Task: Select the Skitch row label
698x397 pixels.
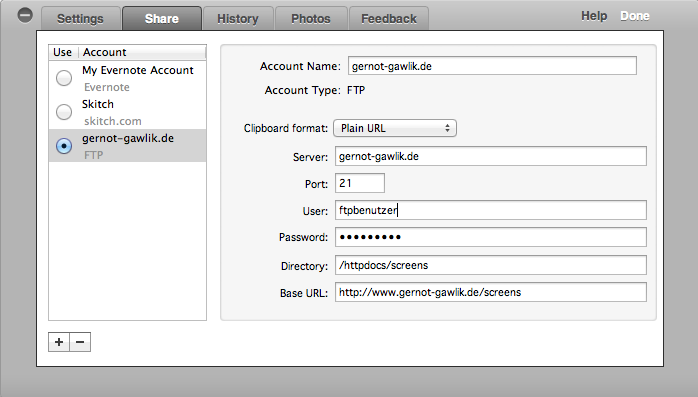Action: [97, 104]
